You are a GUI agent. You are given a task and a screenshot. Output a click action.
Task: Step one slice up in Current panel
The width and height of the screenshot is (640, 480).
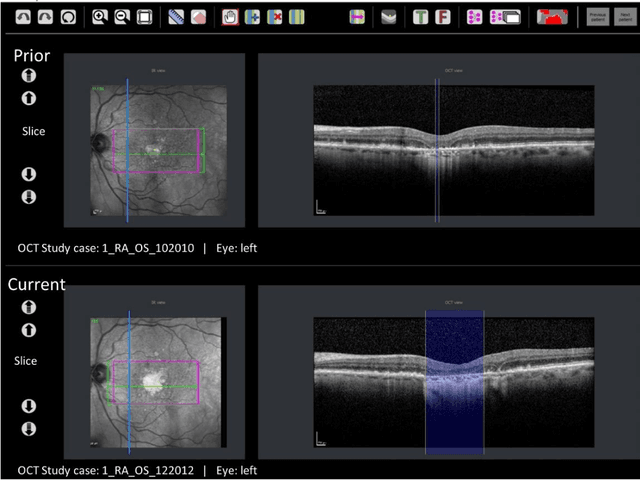tap(29, 329)
